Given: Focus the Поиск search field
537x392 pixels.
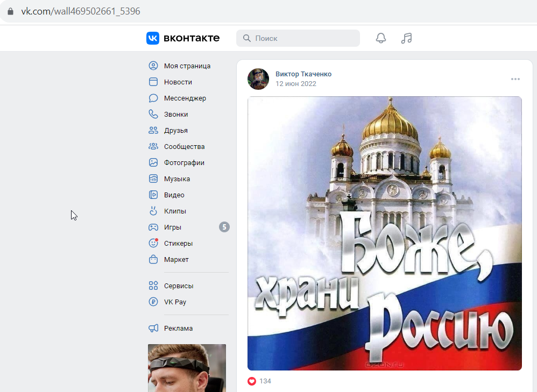Looking at the screenshot, I should coord(298,38).
